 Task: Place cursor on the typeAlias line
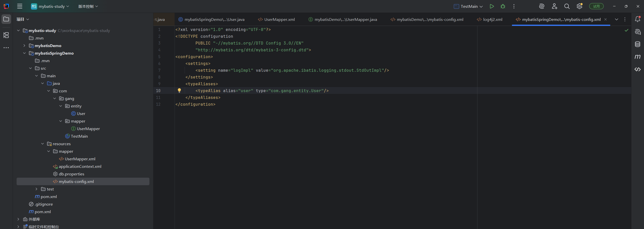262,91
